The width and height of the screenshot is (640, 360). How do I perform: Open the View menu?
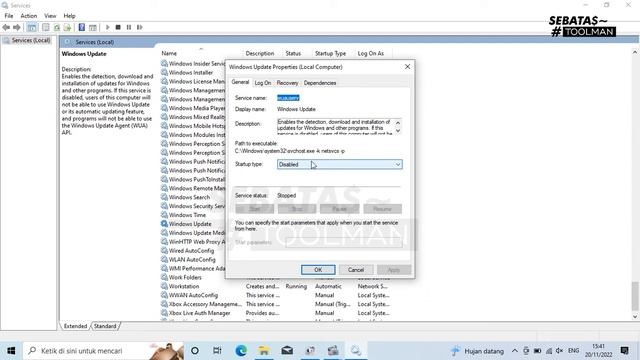50,16
